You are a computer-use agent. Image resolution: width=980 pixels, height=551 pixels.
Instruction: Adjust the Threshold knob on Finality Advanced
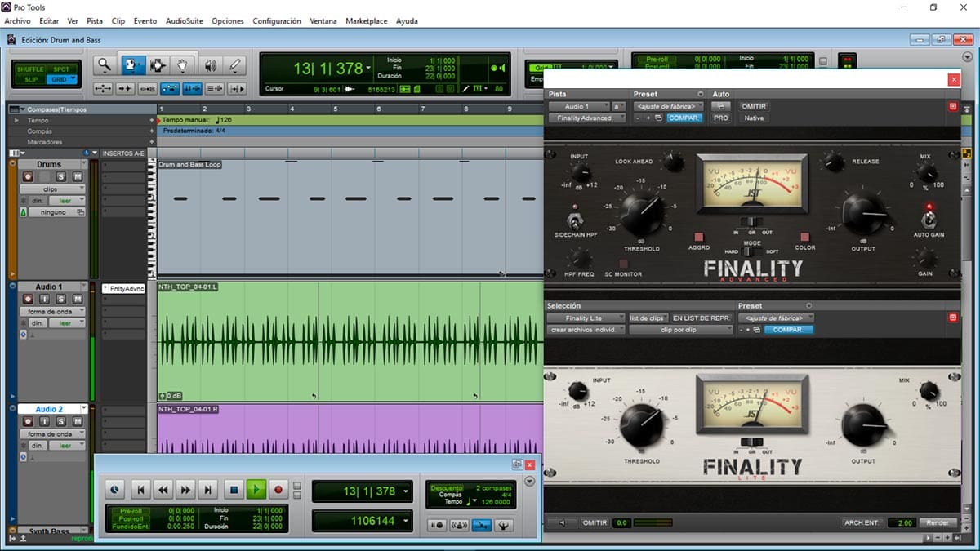pyautogui.click(x=642, y=215)
